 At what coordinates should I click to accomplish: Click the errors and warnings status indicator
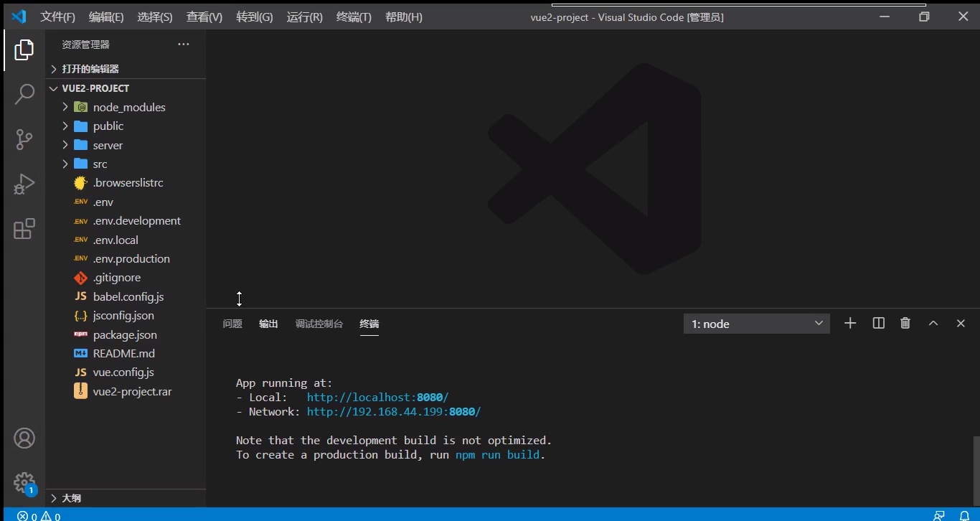(39, 516)
